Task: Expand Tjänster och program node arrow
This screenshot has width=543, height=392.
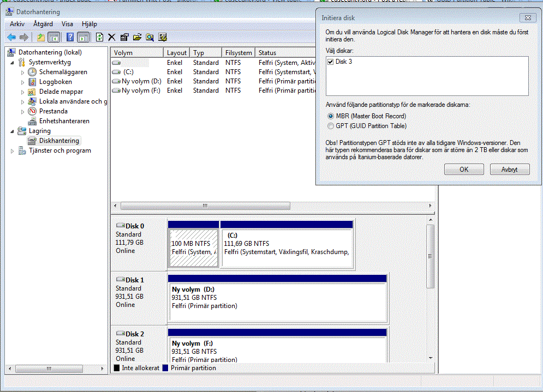Action: (x=12, y=151)
